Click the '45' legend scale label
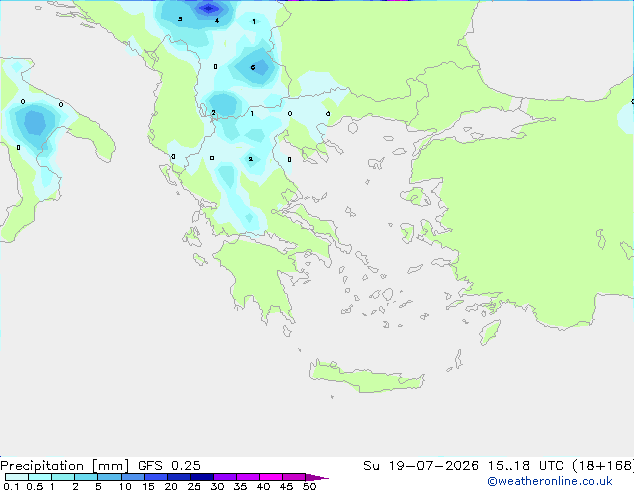The height and width of the screenshot is (490, 634). coord(286,486)
